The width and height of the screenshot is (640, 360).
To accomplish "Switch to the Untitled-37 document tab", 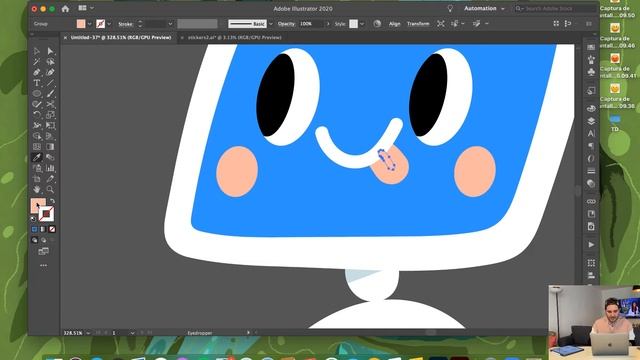I will click(120, 38).
